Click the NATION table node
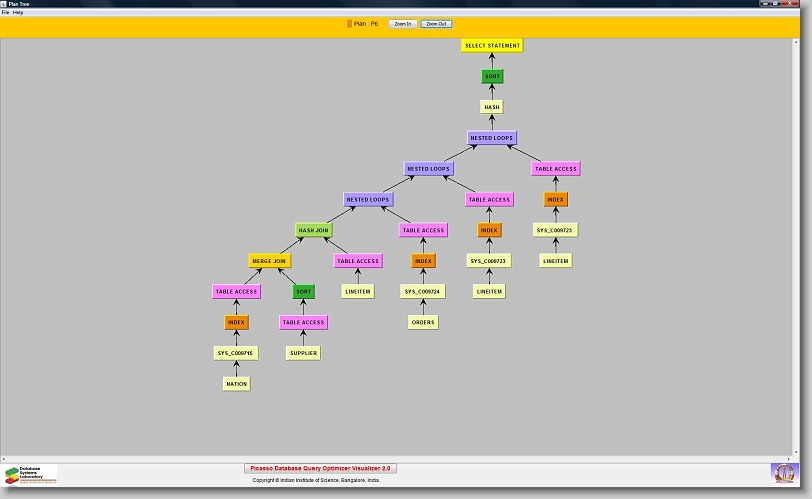 click(236, 384)
